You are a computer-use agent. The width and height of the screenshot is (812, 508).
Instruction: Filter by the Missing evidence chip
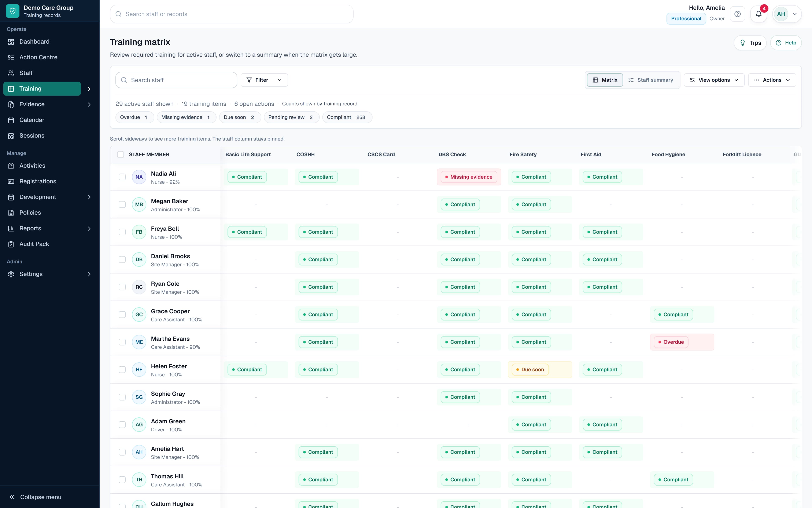(x=186, y=117)
